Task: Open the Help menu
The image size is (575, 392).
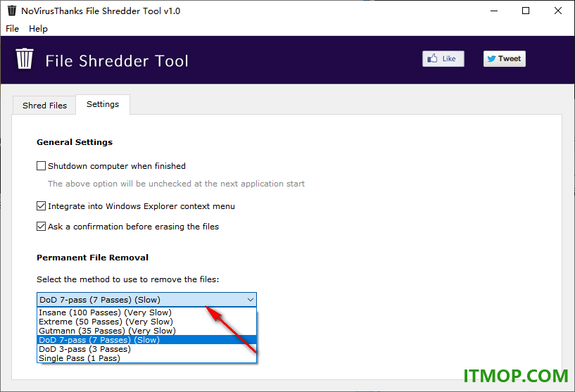Action: point(38,29)
